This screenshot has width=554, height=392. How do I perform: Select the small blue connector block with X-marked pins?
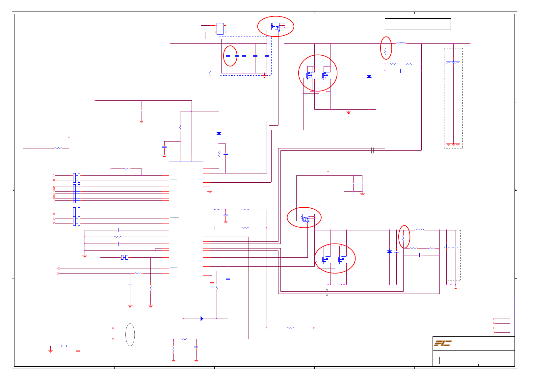pos(220,29)
